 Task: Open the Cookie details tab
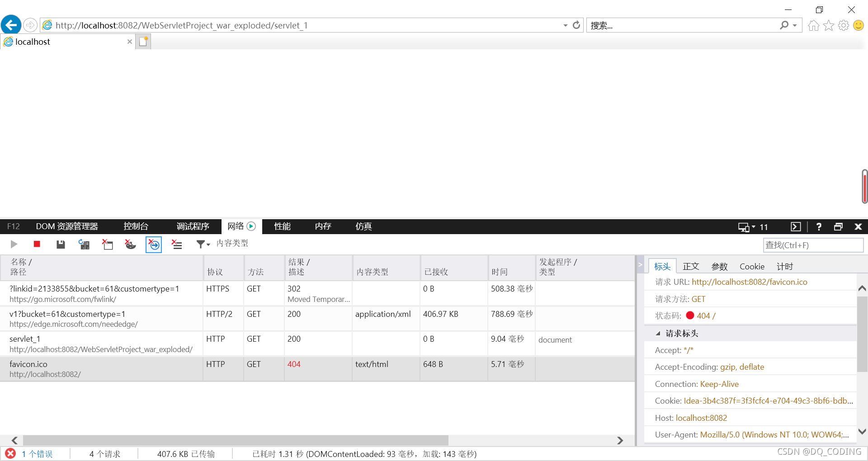(752, 267)
